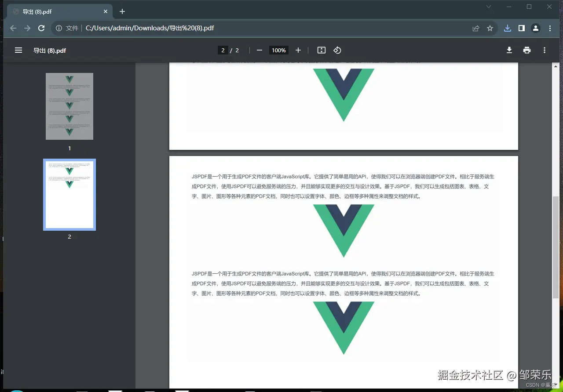
Task: View site info via the 文件 label
Action: tap(71, 28)
